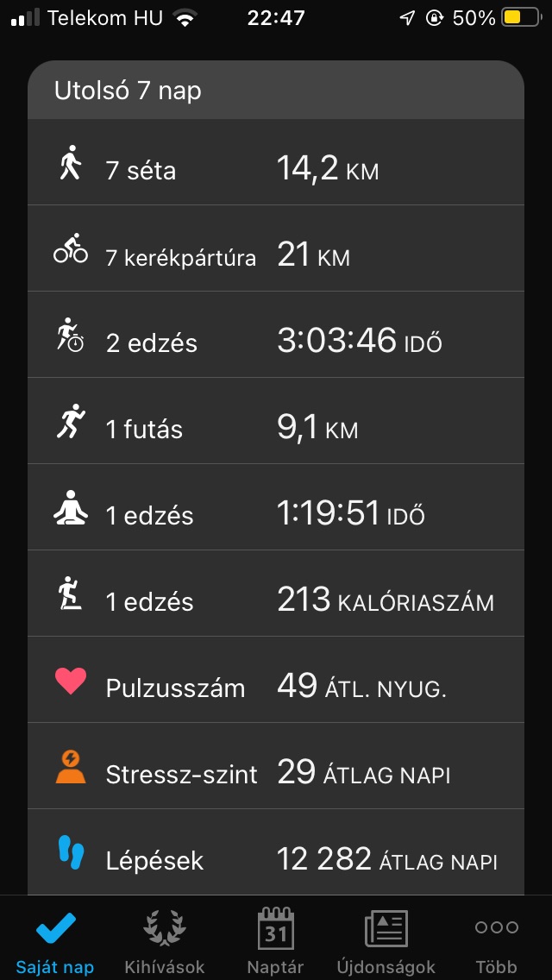The height and width of the screenshot is (980, 552).
Task: Tap the bicycle icon
Action: pos(71,248)
